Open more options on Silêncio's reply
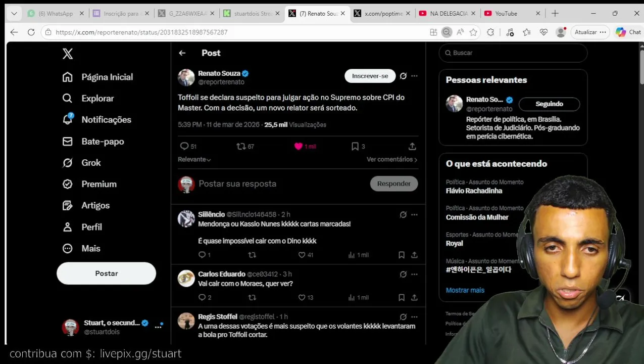Screen dimensions: 644x364 coord(414,214)
